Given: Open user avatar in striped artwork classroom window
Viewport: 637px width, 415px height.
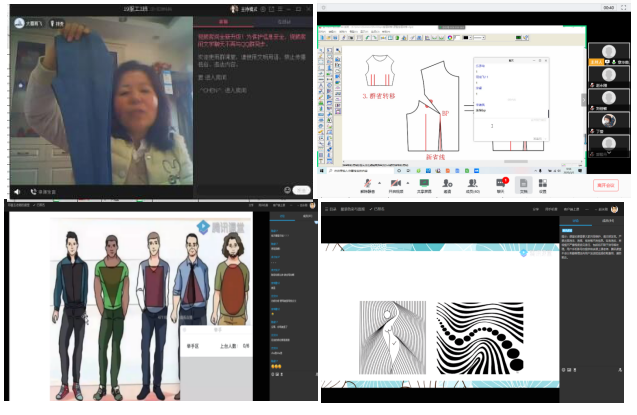Looking at the screenshot, I should pyautogui.click(x=614, y=209).
